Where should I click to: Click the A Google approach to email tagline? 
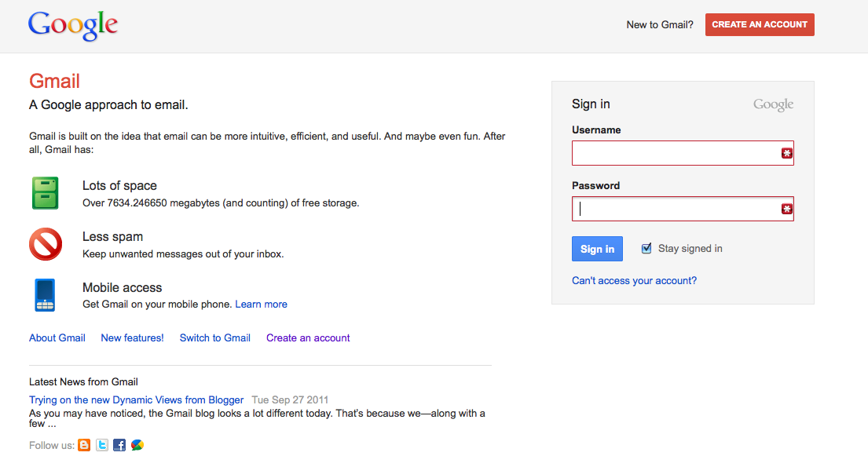[108, 105]
